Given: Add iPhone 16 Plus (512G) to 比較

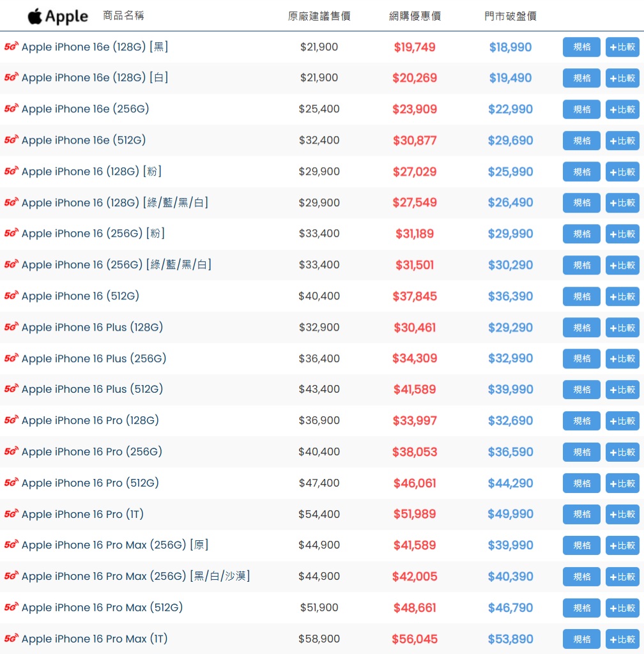Looking at the screenshot, I should (622, 390).
